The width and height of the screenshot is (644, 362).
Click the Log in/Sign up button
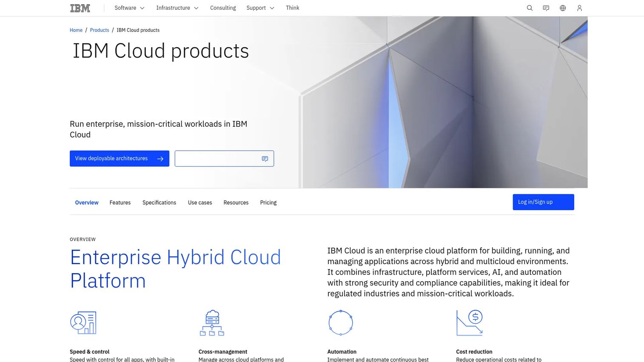543,202
